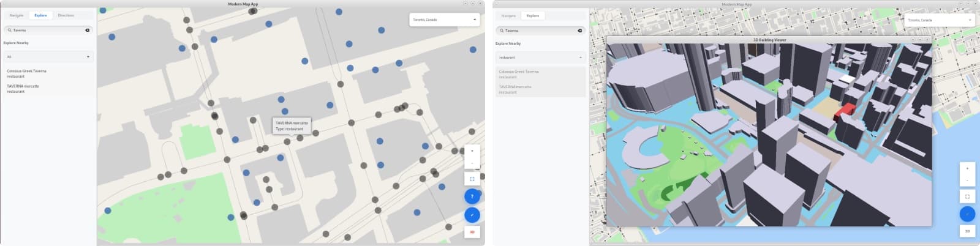Click the search magnifier icon in left window

click(x=10, y=30)
